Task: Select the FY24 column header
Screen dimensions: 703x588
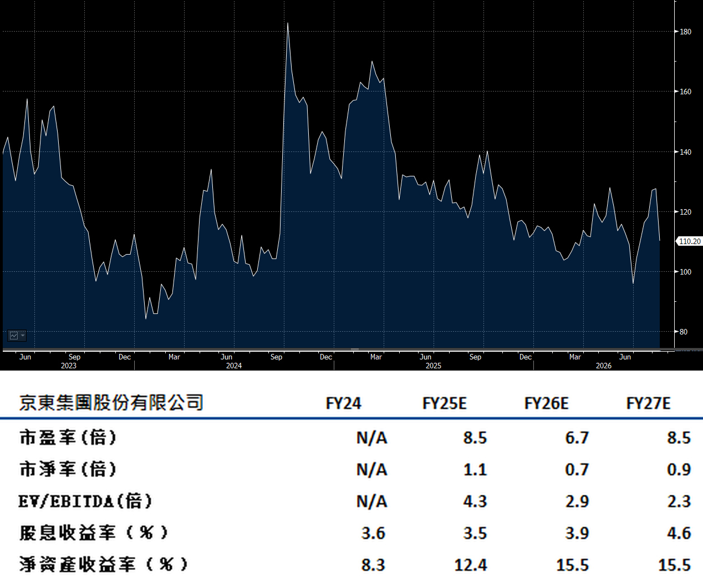Action: point(344,403)
